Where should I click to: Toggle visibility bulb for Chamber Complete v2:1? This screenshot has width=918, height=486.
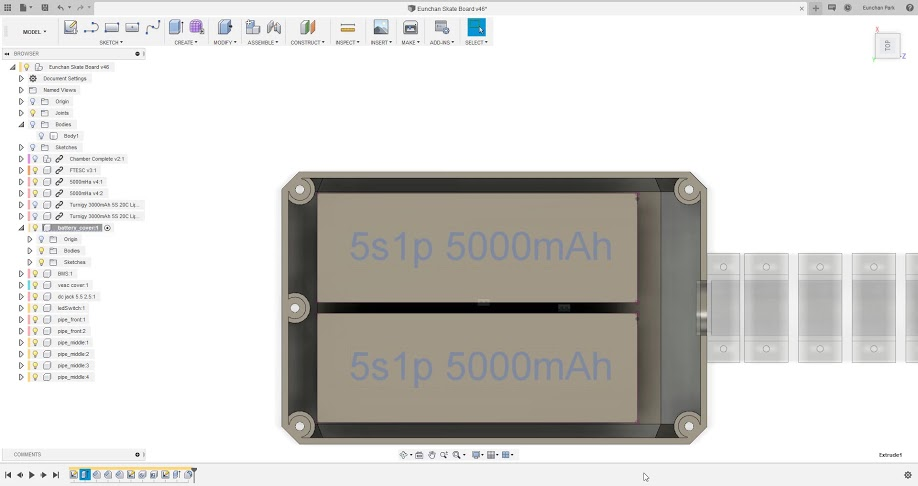[35, 159]
